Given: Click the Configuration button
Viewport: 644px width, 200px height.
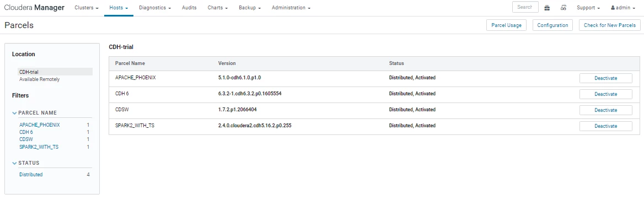Looking at the screenshot, I should [552, 25].
